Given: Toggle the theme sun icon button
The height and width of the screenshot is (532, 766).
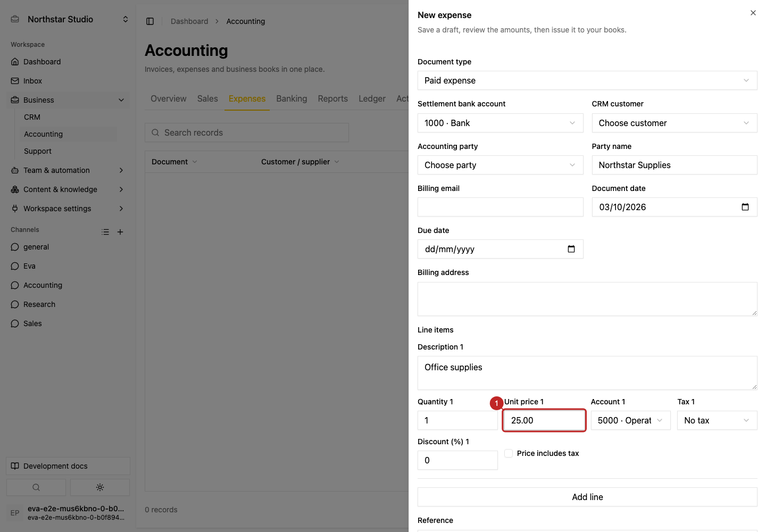Looking at the screenshot, I should (100, 487).
